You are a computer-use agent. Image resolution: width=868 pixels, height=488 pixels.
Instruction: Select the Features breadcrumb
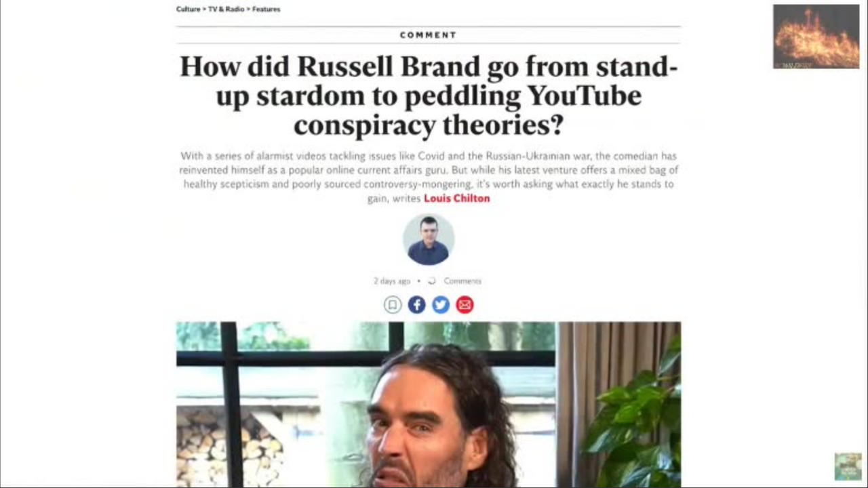click(x=266, y=9)
